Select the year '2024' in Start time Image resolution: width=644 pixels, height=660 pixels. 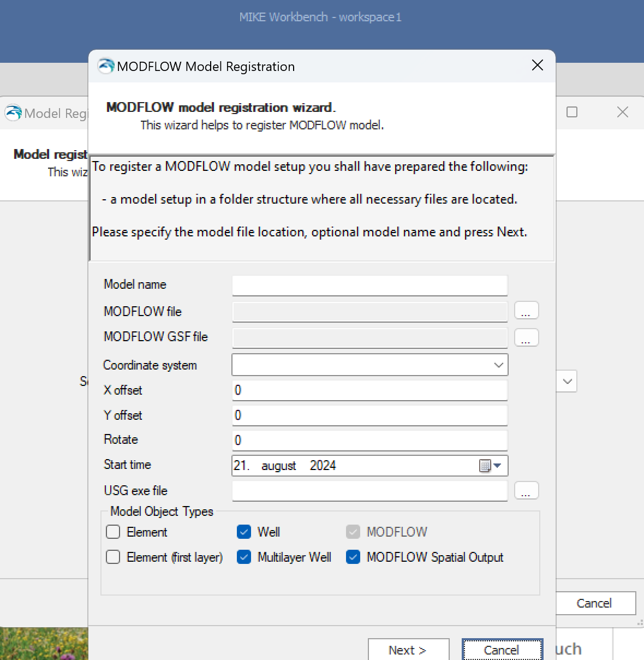click(323, 466)
